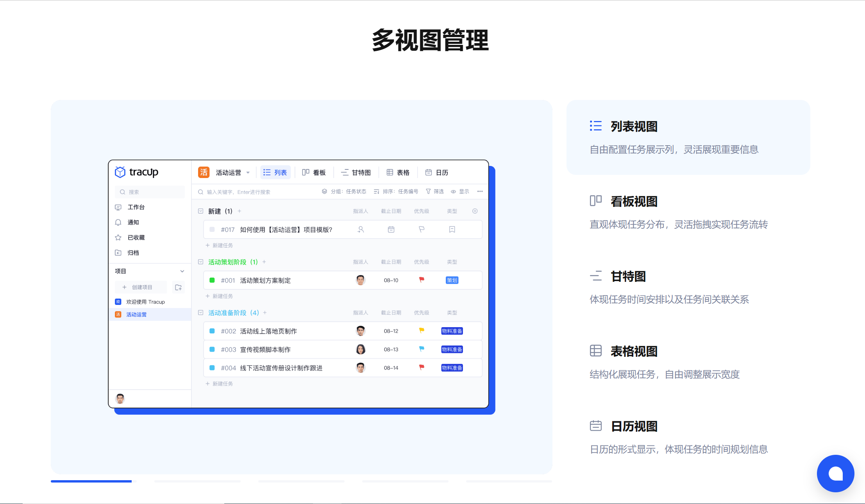Click the blue chat bubble icon

click(835, 473)
